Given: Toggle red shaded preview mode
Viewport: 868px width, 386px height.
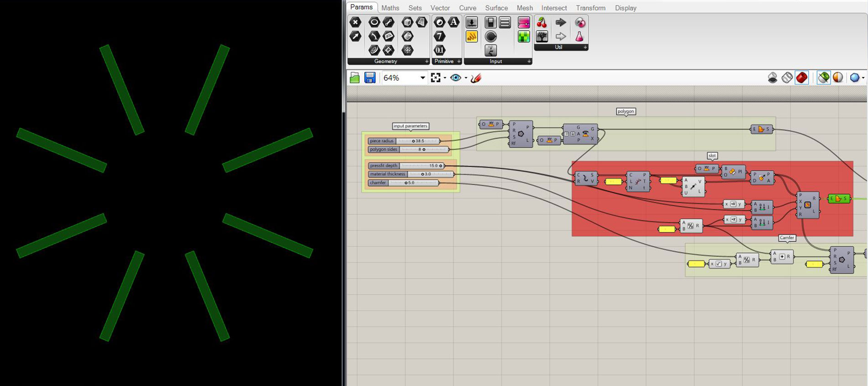Looking at the screenshot, I should (801, 78).
